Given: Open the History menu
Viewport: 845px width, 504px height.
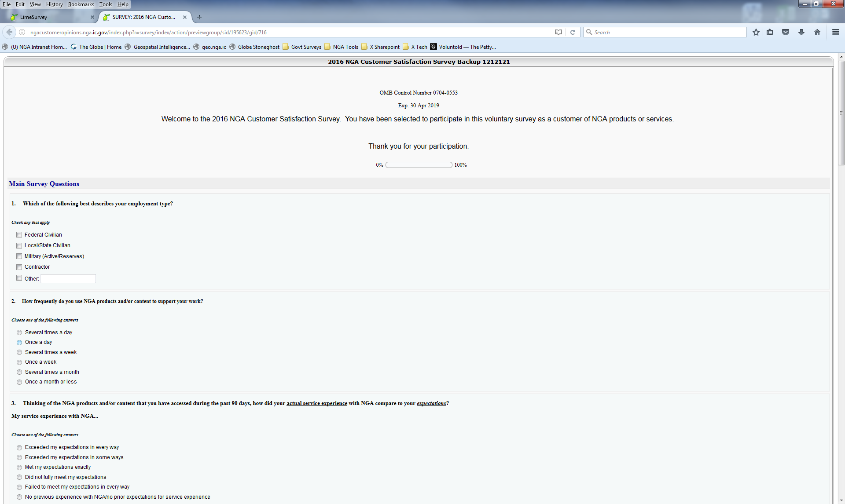Looking at the screenshot, I should [x=54, y=4].
